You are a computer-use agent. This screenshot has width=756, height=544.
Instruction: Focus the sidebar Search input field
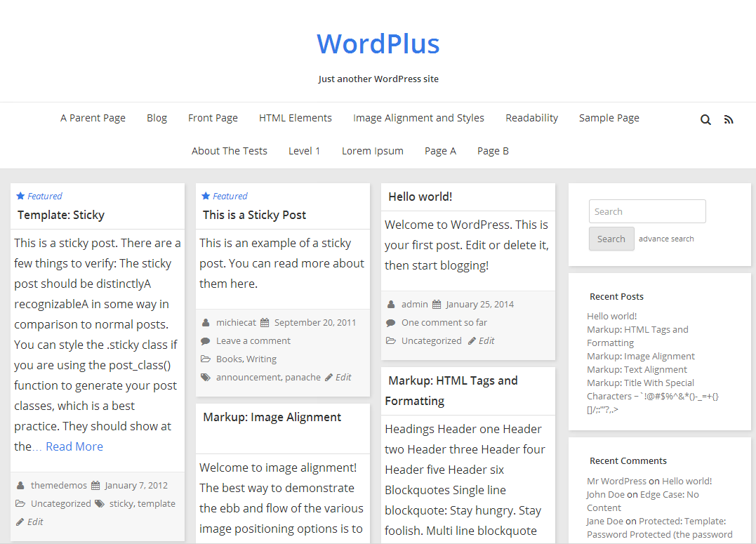tap(647, 211)
